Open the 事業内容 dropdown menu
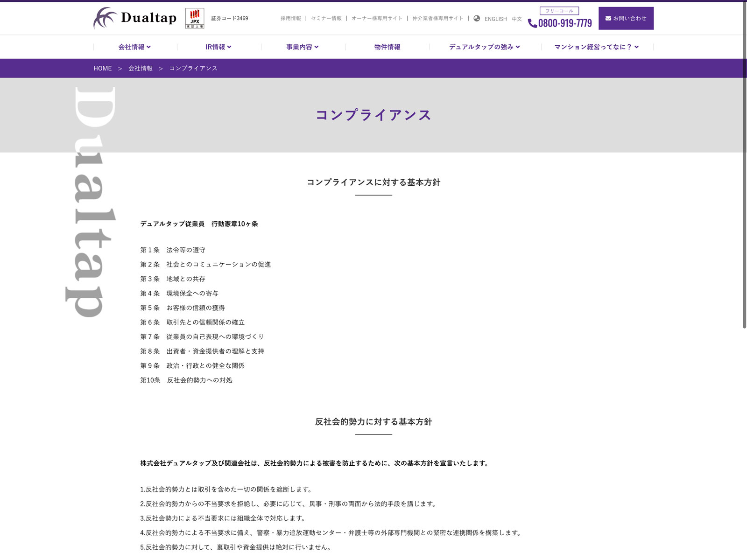 pos(302,47)
